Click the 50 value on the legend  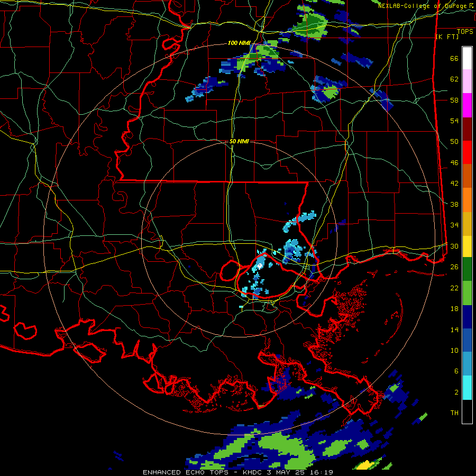coord(454,142)
